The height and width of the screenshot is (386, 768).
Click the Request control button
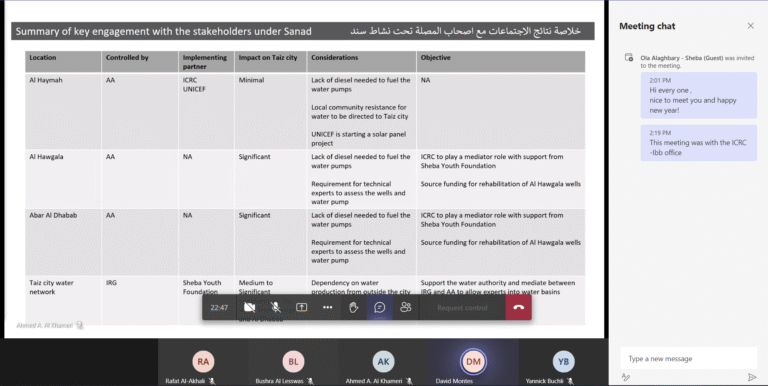click(x=462, y=308)
